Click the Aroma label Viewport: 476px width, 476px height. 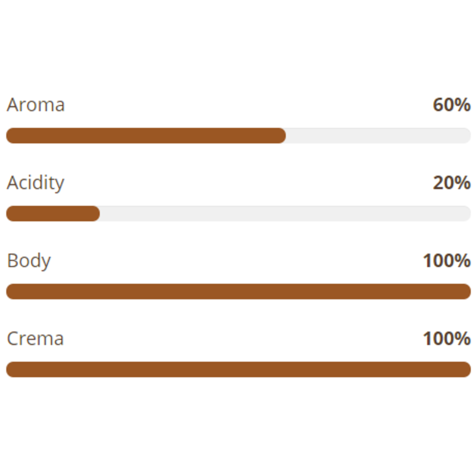point(36,105)
